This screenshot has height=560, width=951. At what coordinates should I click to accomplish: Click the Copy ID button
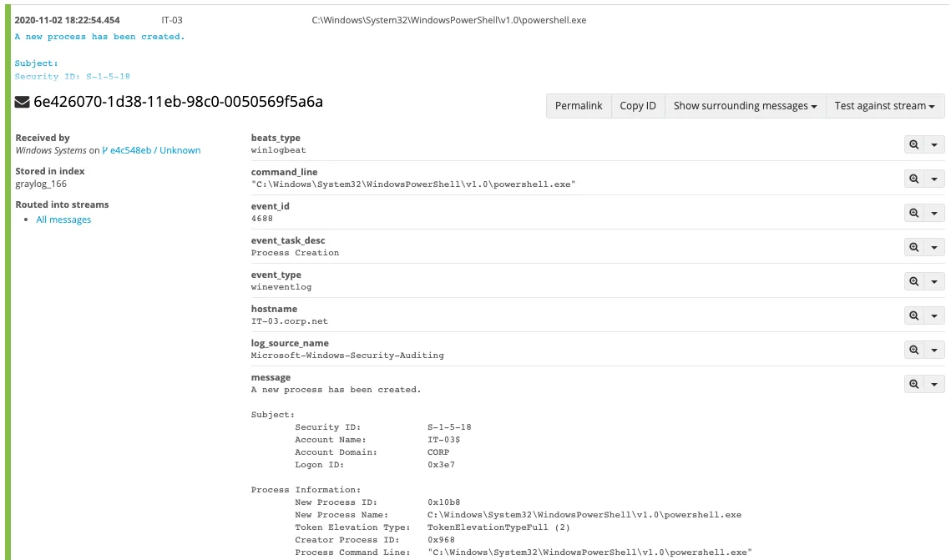[x=638, y=106]
